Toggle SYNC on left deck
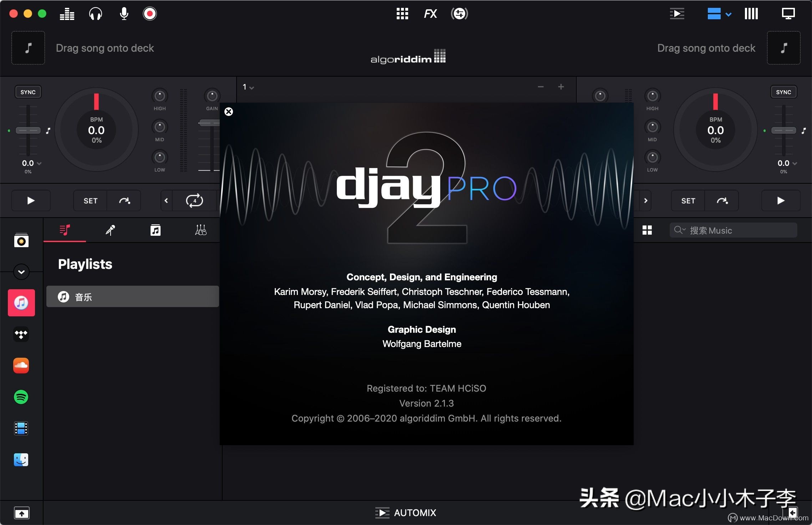Screen dimensions: 812x525 [28, 92]
